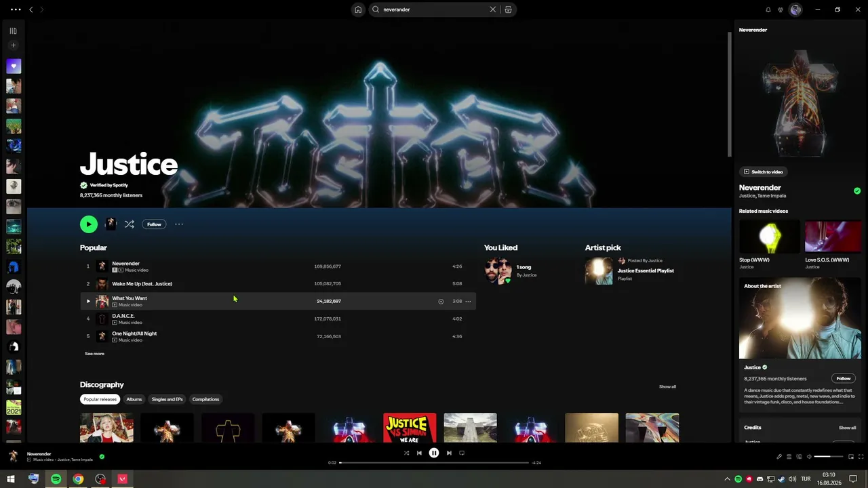868x488 pixels.
Task: Switch to the Singles and EPs filter
Action: (x=167, y=399)
